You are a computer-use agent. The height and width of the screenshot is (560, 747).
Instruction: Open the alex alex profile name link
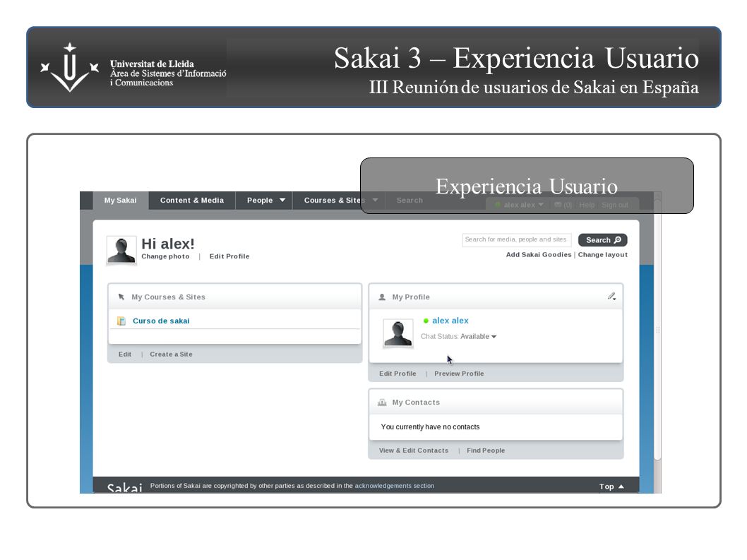[450, 321]
